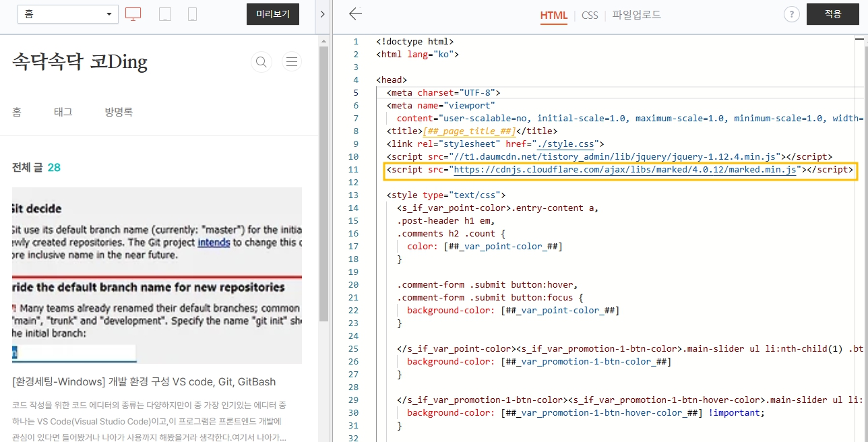Click the 전체 글 28 heading

pos(36,168)
